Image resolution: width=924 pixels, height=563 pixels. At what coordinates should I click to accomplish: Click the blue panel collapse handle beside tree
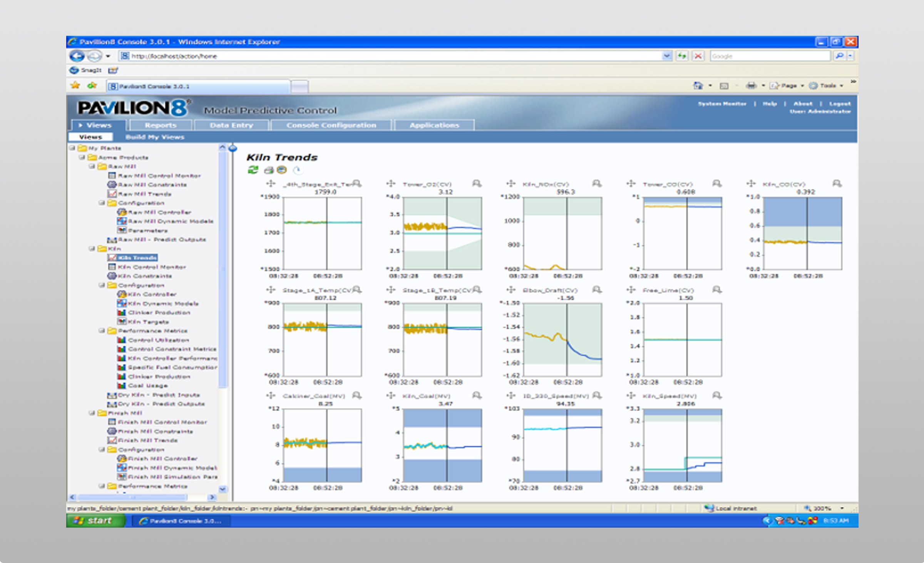point(233,148)
